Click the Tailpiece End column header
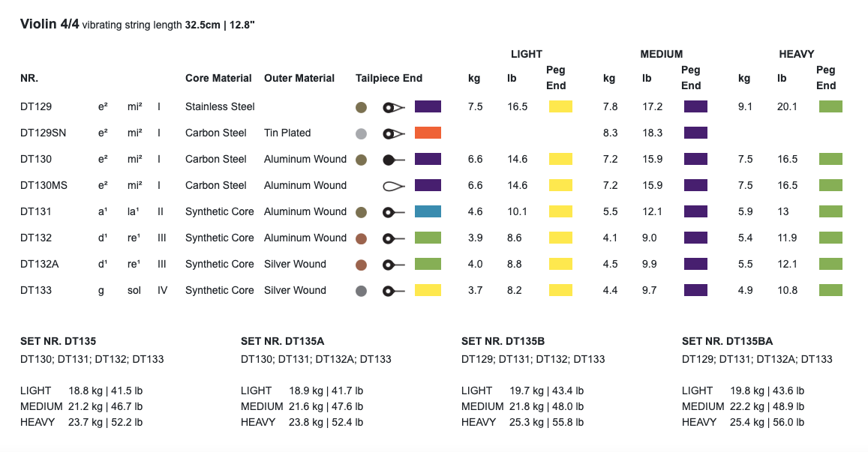Screen dimensions: 868x452 [389, 78]
